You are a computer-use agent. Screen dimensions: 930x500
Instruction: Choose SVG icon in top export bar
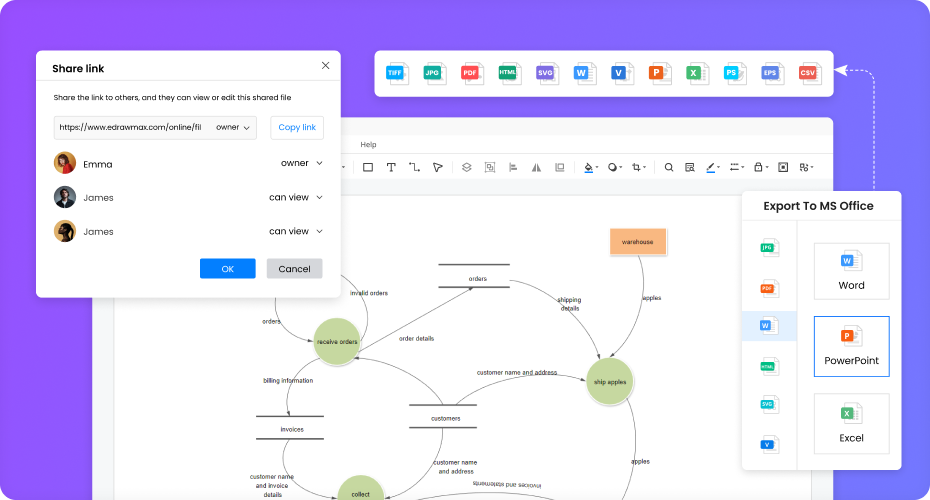(546, 73)
